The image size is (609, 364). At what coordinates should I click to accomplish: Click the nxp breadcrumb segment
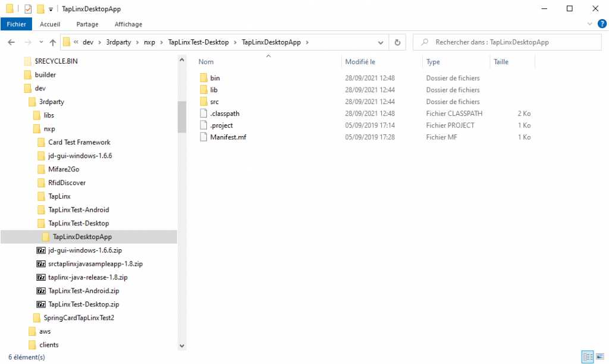[149, 42]
